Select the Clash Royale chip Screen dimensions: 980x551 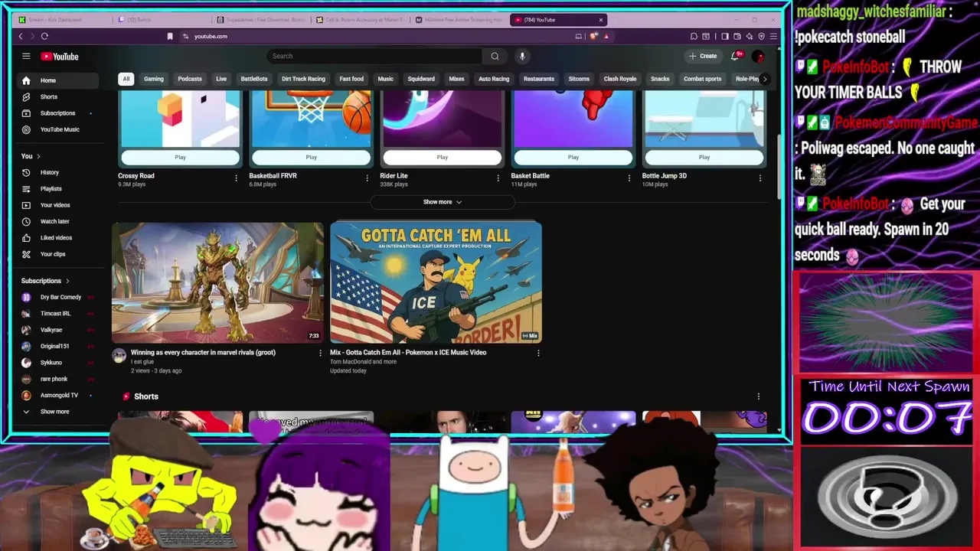[x=620, y=79]
